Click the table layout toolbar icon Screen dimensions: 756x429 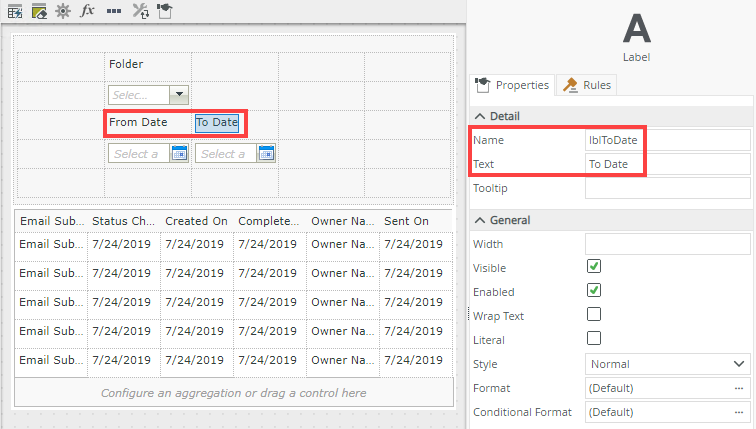click(x=15, y=11)
